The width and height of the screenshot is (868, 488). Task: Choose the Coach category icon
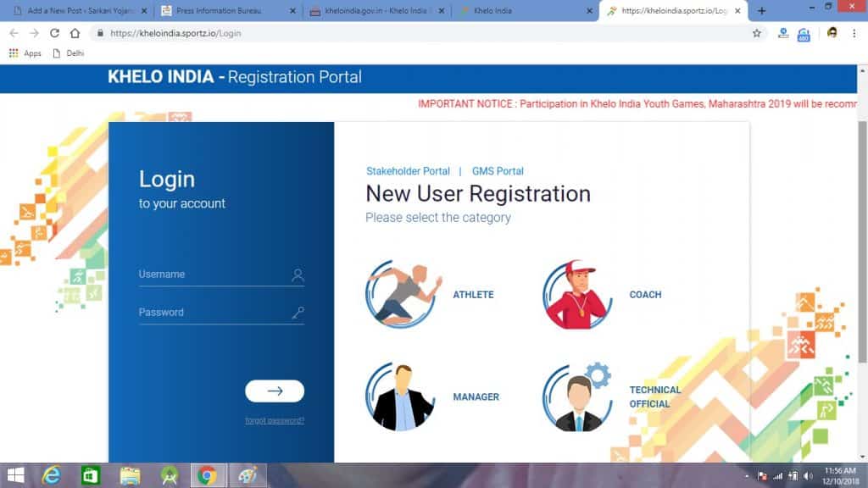(576, 294)
